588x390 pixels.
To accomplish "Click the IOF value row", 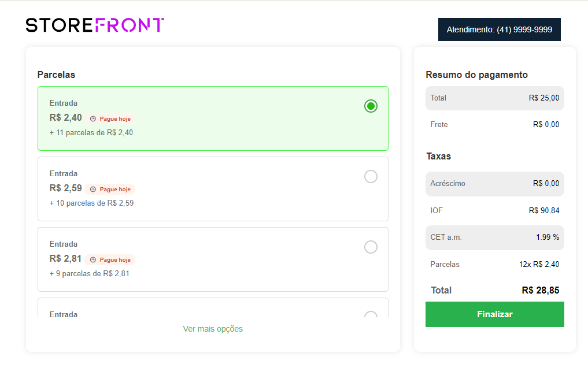I will point(494,210).
